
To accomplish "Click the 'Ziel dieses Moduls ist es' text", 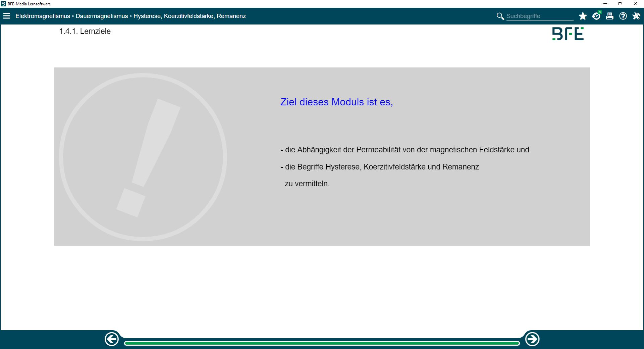I will pyautogui.click(x=336, y=102).
